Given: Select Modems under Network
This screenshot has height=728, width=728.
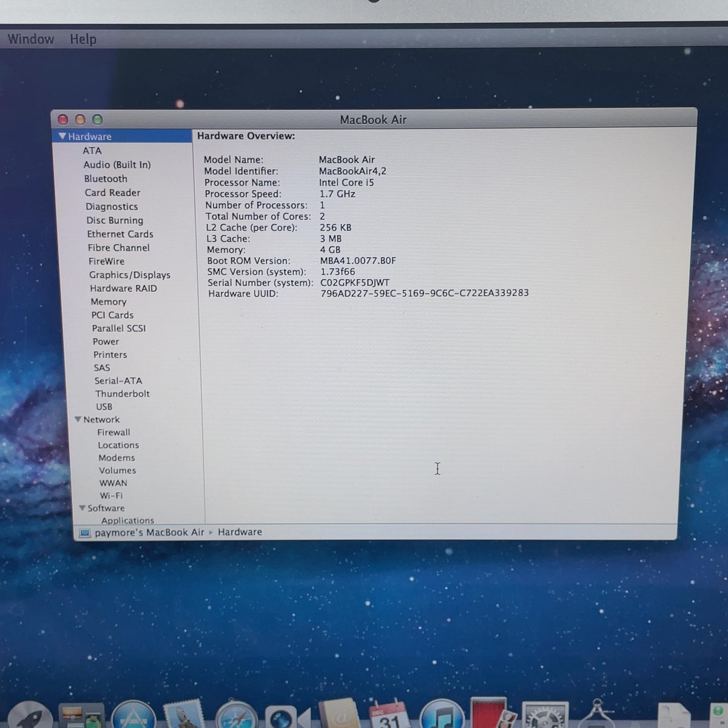Looking at the screenshot, I should 117,457.
